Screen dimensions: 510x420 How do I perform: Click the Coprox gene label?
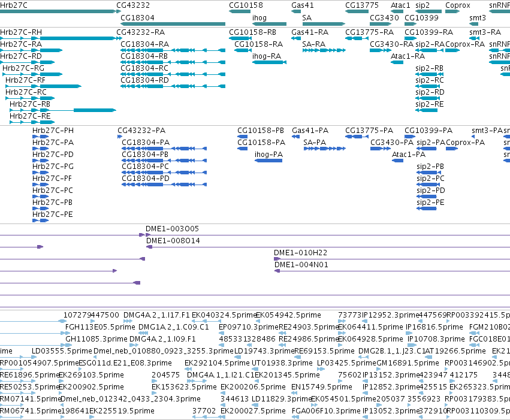coord(458,5)
